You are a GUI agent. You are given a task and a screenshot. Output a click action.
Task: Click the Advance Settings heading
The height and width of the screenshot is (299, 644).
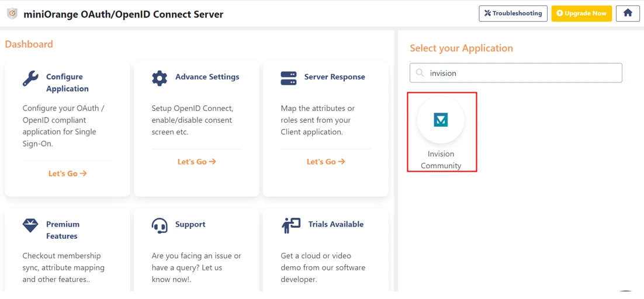click(207, 77)
